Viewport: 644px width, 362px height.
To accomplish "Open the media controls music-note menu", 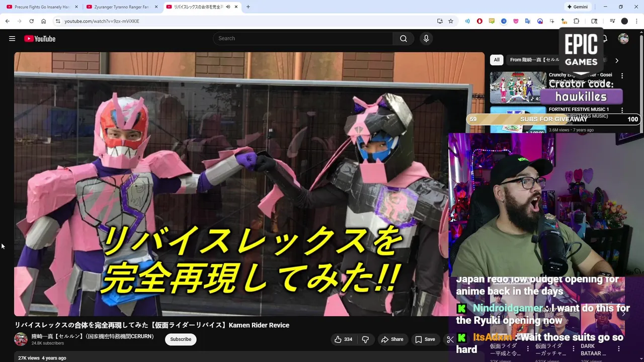I will [612, 21].
